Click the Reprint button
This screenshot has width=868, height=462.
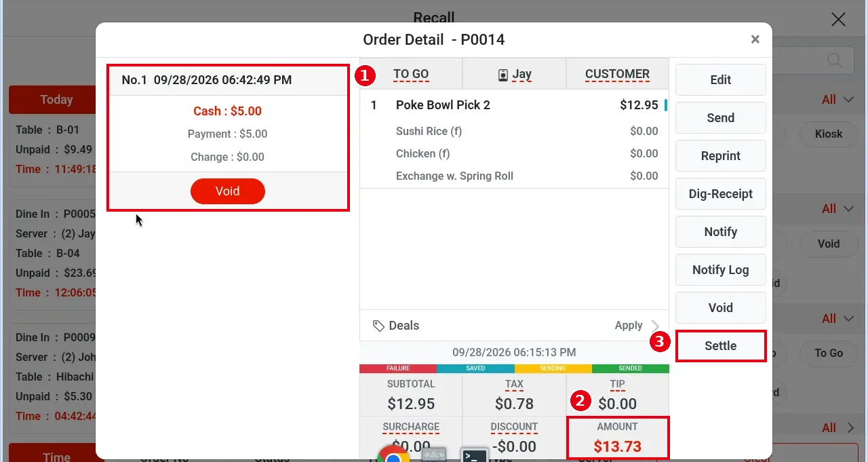721,156
